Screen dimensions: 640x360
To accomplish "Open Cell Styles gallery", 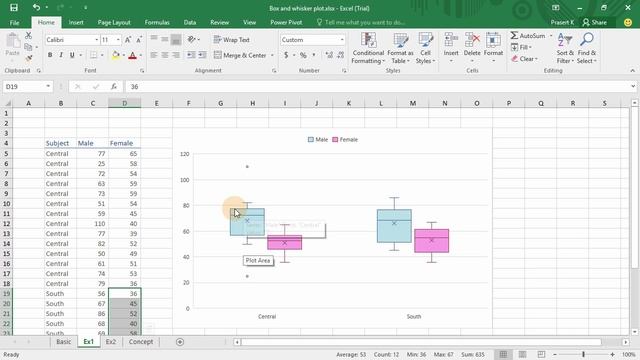I will [x=425, y=49].
